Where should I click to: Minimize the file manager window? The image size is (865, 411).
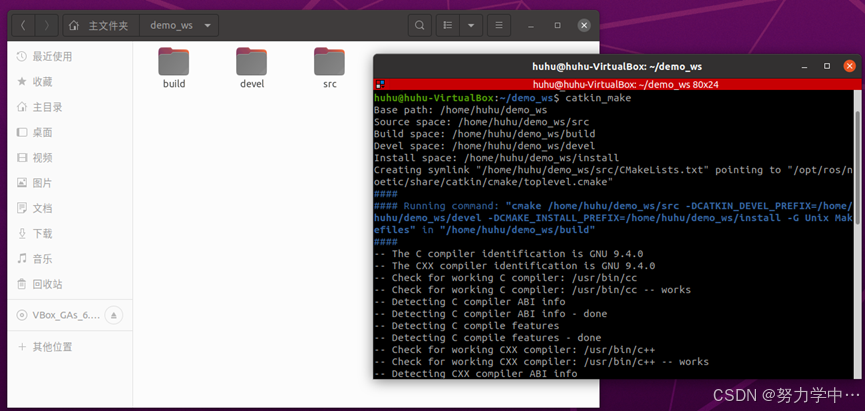coord(531,25)
